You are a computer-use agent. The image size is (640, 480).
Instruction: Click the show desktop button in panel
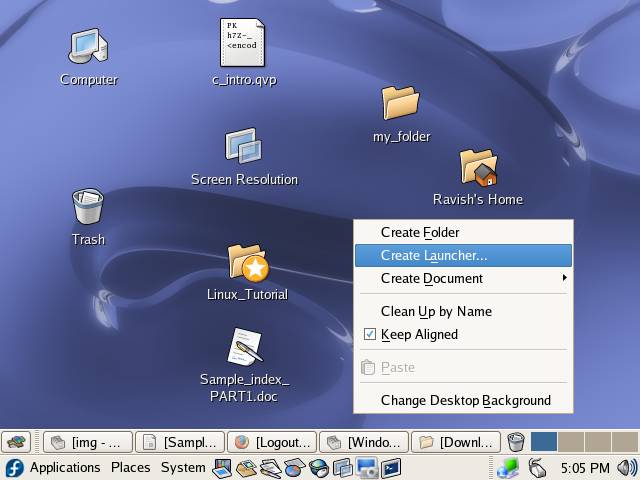point(16,442)
